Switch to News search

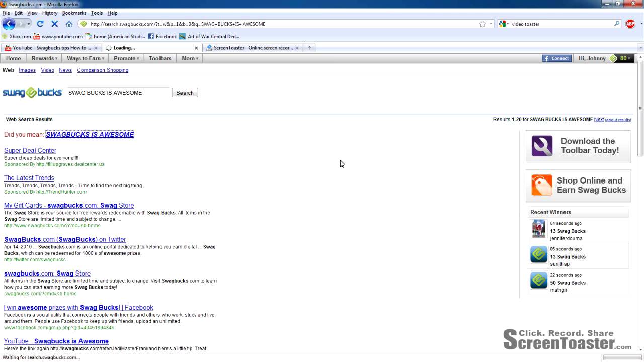point(65,70)
